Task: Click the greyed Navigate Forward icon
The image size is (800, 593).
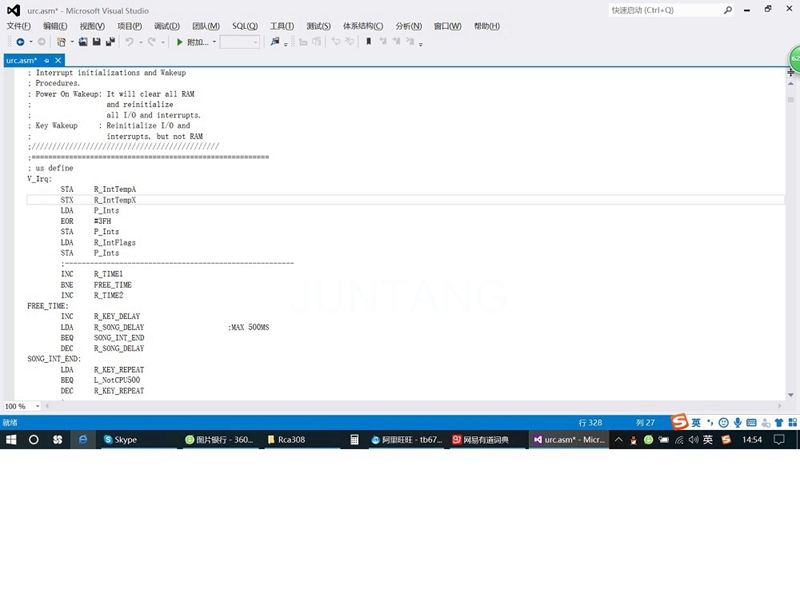Action: click(41, 42)
